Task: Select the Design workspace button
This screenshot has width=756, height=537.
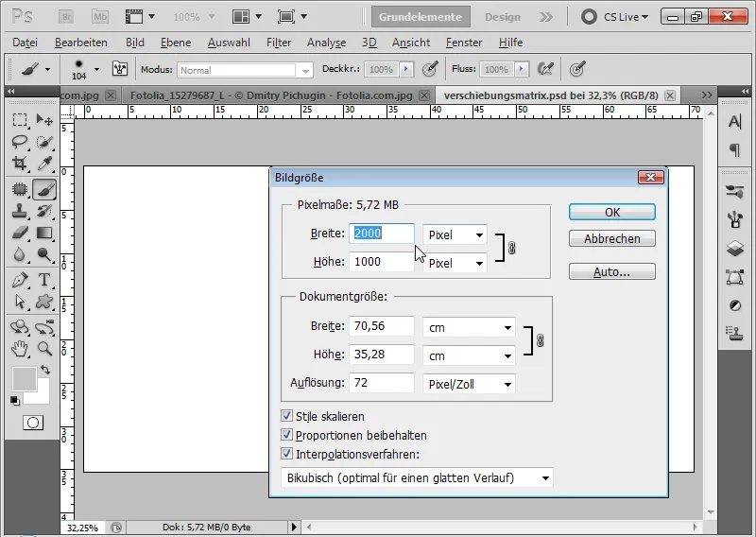Action: [503, 17]
